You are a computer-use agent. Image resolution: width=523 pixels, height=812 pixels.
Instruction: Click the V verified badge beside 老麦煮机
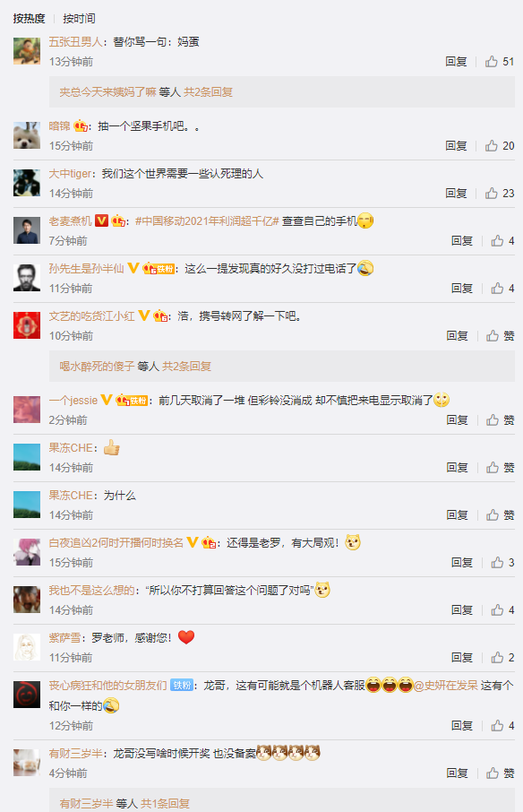[x=101, y=221]
